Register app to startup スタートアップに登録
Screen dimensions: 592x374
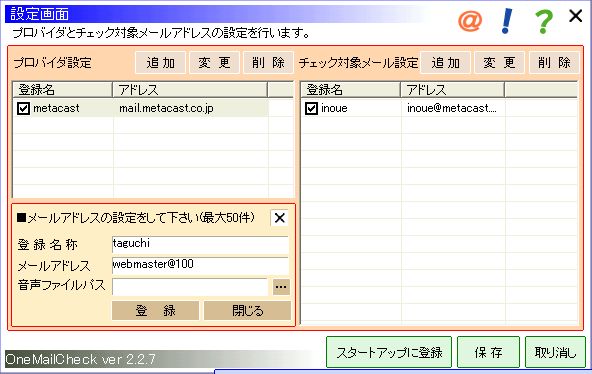point(389,352)
